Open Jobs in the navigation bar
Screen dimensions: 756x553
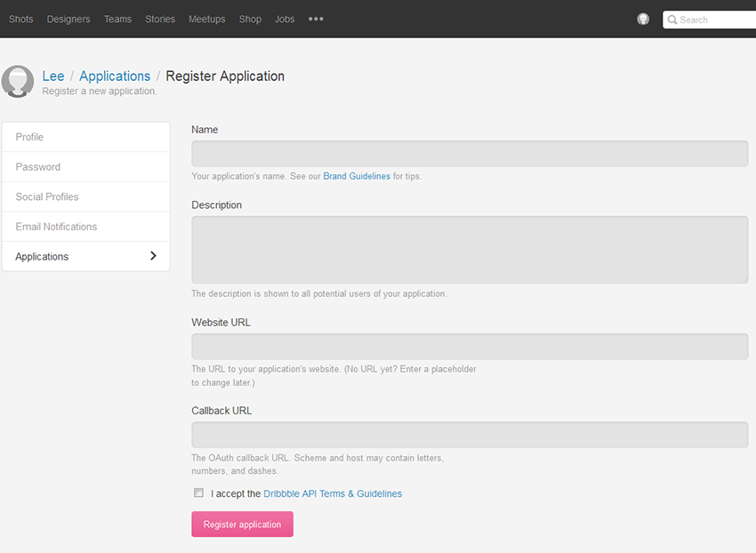(x=285, y=19)
